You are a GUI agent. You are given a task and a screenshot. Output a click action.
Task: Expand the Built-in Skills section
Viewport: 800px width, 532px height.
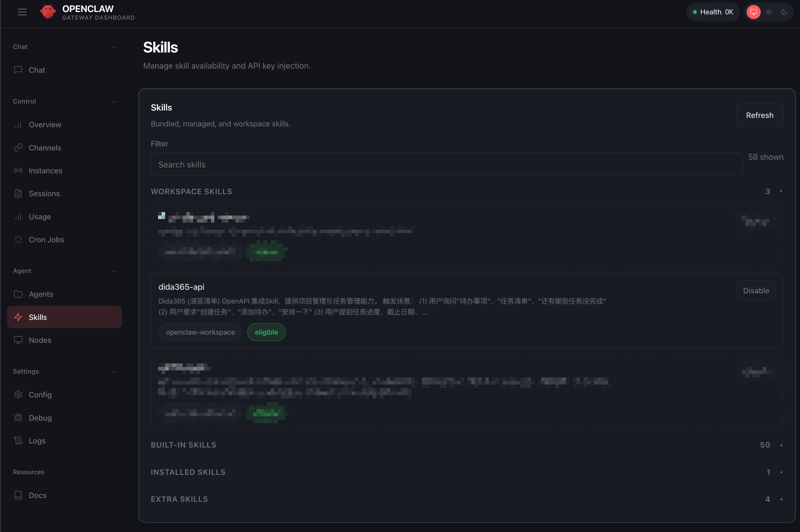tap(781, 445)
